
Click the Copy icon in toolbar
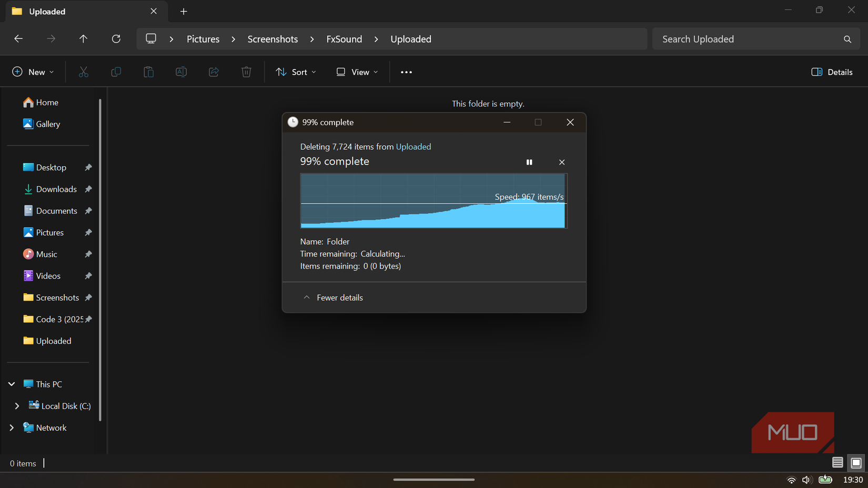tap(116, 72)
